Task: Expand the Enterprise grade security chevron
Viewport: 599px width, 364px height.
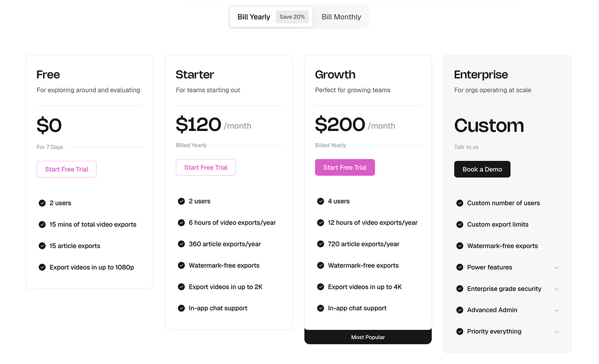Action: tap(556, 289)
